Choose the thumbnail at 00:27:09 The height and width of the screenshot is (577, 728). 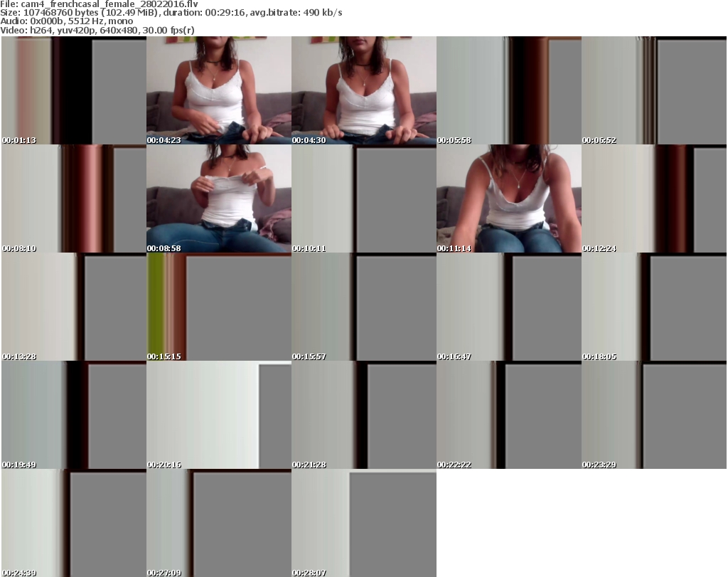point(219,523)
